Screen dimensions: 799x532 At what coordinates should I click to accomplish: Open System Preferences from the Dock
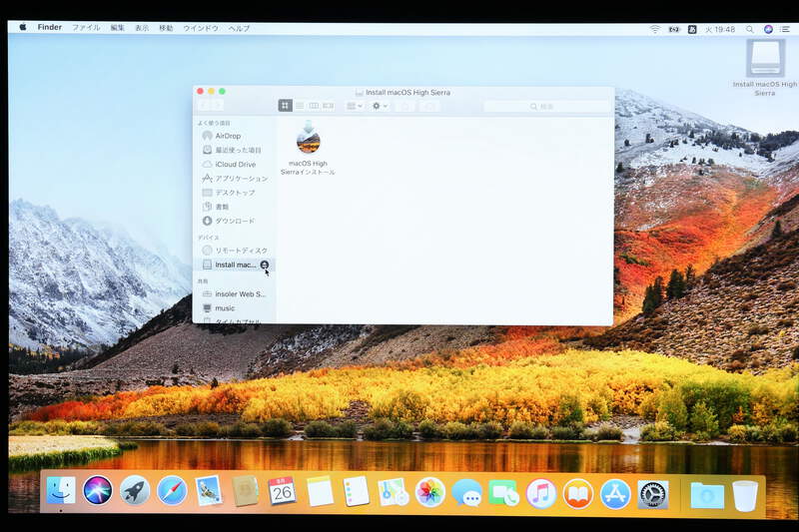pyautogui.click(x=653, y=494)
